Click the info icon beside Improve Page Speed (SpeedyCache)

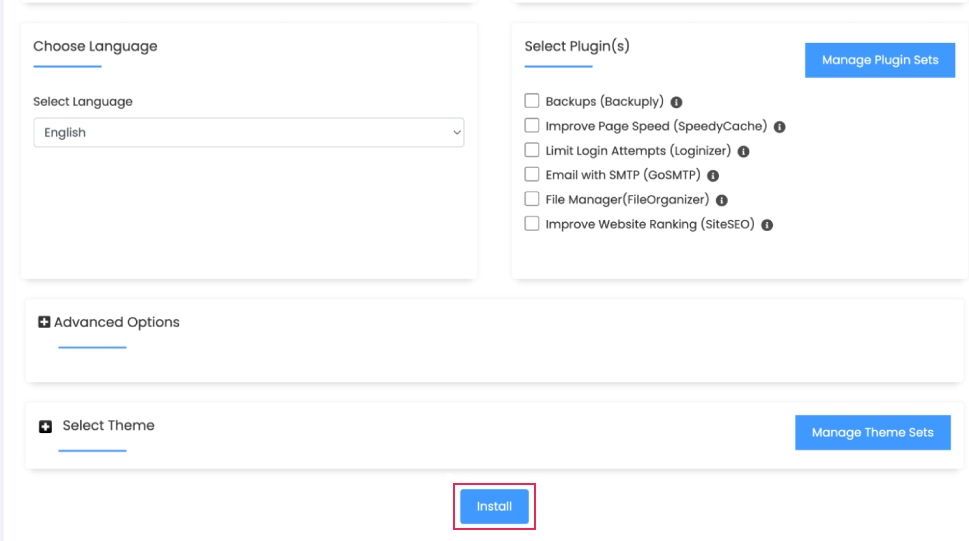pos(779,127)
